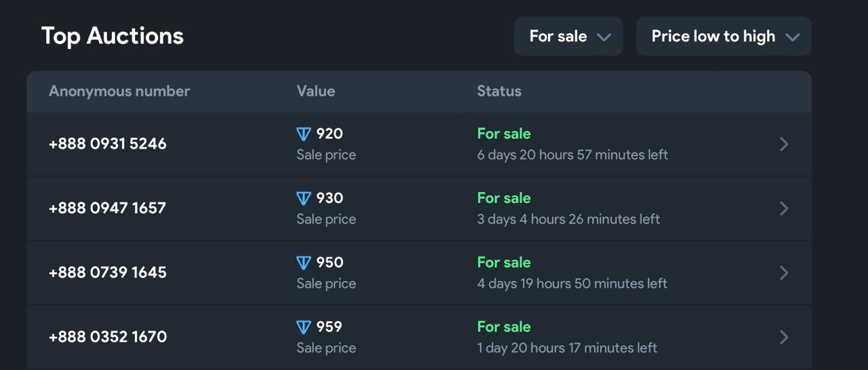Open details arrow for +888 0931 5246
The width and height of the screenshot is (868, 370).
pyautogui.click(x=784, y=144)
